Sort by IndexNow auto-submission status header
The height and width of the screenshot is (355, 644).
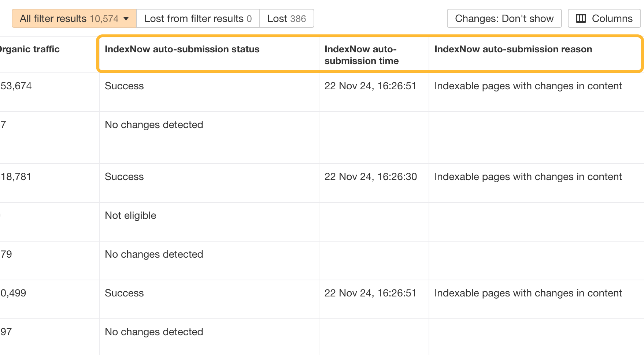(182, 49)
